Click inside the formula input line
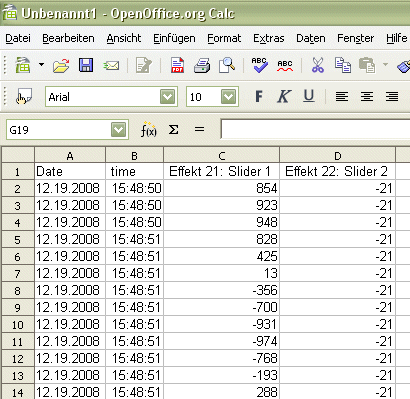410x399 pixels. (x=315, y=129)
